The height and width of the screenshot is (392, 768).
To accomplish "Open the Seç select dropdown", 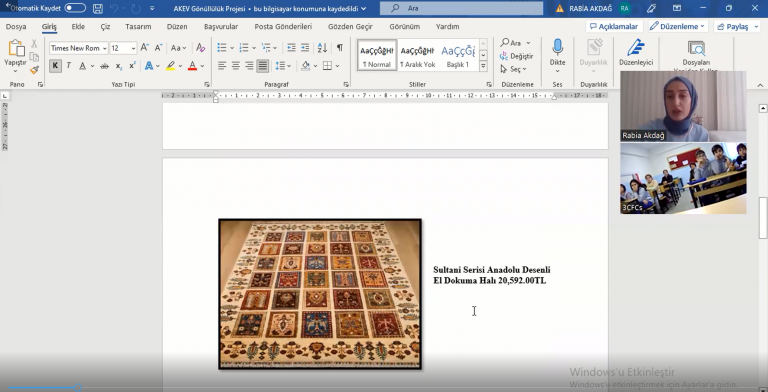I will [513, 69].
